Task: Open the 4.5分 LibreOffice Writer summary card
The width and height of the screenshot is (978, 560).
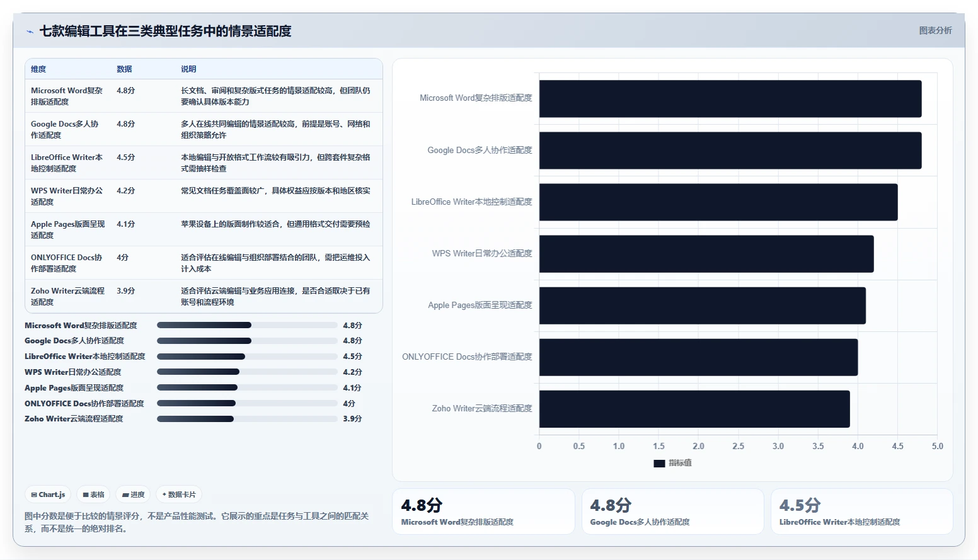Action: 861,511
